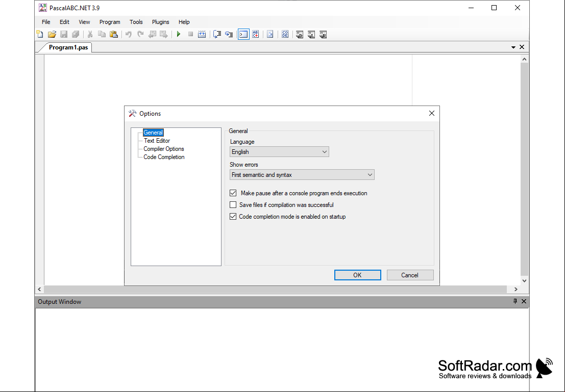Open the Program menu
Image resolution: width=565 pixels, height=392 pixels.
coord(110,22)
